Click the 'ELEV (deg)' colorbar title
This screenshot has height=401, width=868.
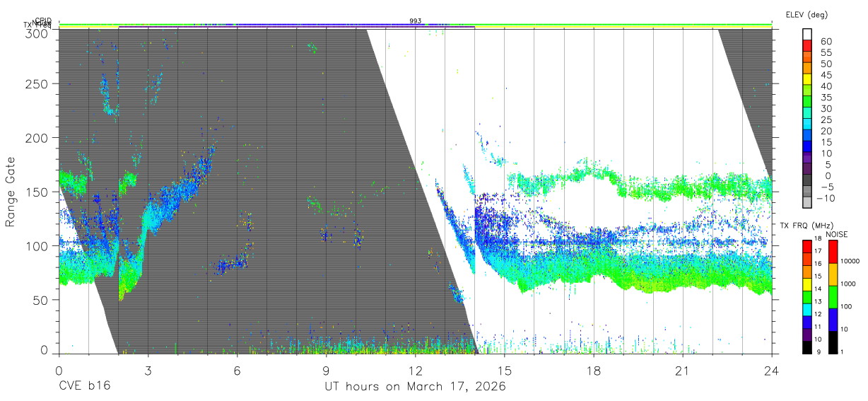click(807, 14)
